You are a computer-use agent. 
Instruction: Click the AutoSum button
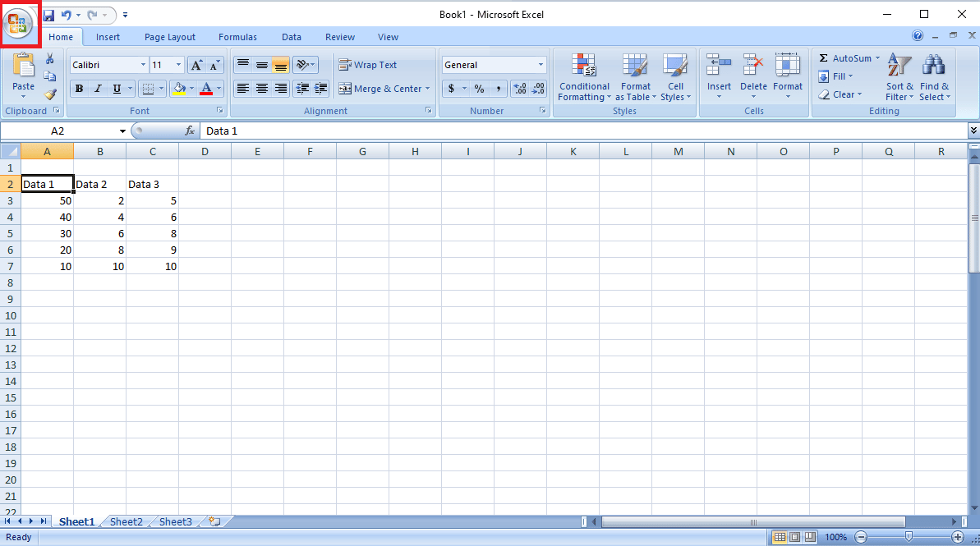845,58
